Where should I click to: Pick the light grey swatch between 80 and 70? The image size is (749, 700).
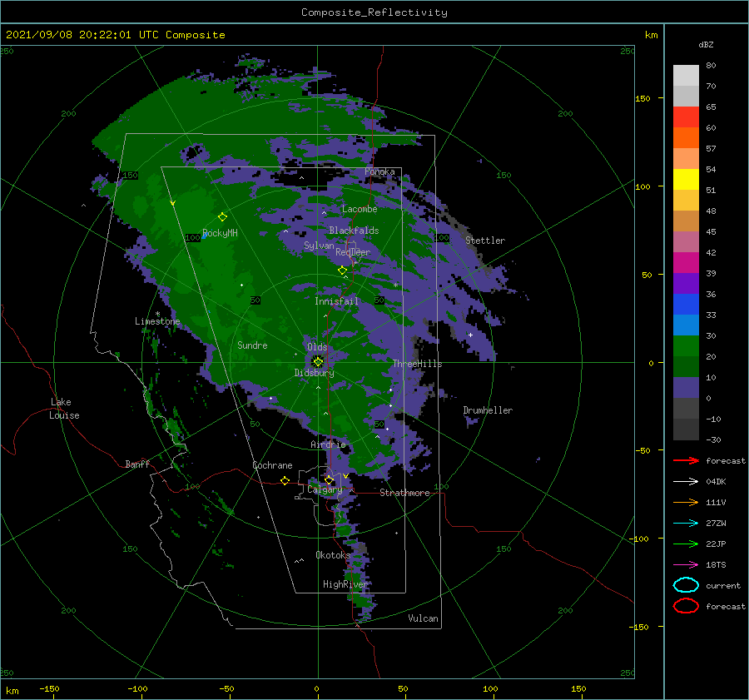point(686,76)
